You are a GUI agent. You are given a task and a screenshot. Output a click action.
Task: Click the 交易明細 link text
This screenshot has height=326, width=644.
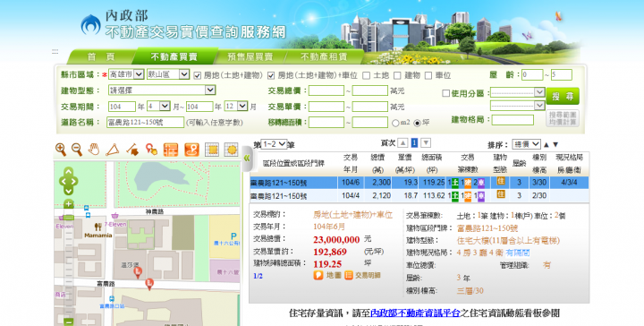point(368,276)
